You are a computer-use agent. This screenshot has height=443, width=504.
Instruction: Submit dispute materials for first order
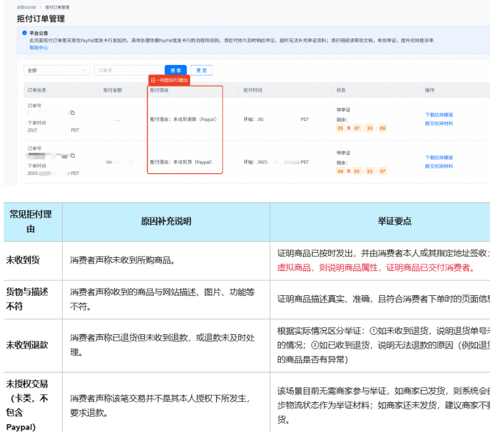438,123
